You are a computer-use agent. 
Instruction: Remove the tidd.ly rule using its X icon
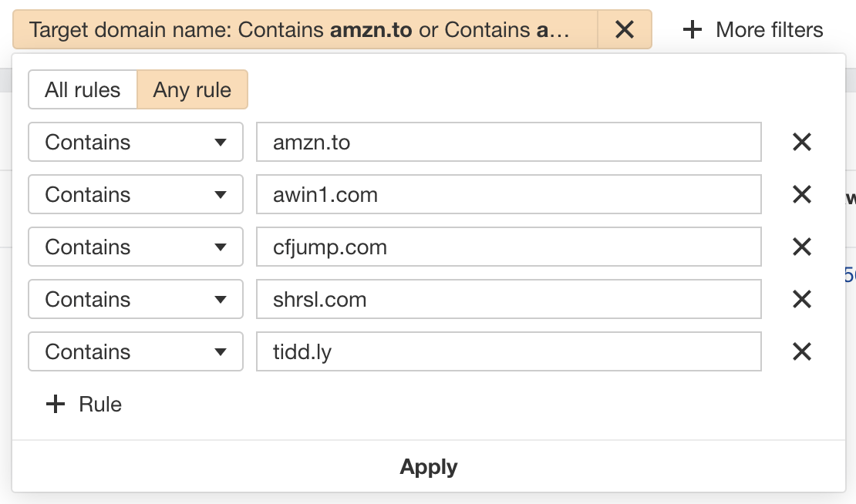click(801, 351)
